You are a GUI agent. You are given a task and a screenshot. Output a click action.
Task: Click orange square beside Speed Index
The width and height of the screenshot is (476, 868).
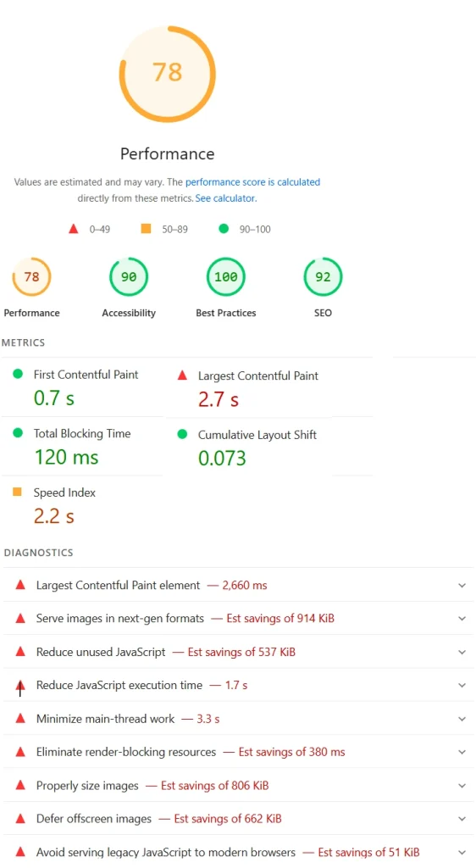tap(17, 492)
